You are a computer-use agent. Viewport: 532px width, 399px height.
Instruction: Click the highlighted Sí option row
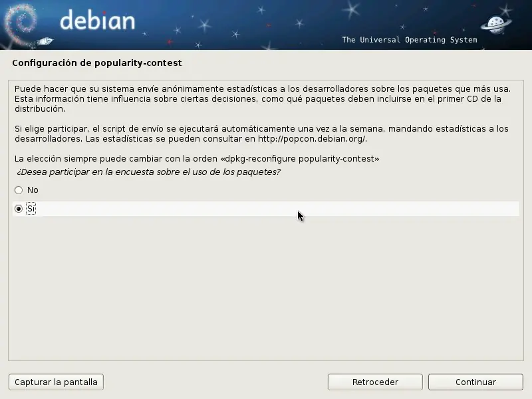pos(266,208)
